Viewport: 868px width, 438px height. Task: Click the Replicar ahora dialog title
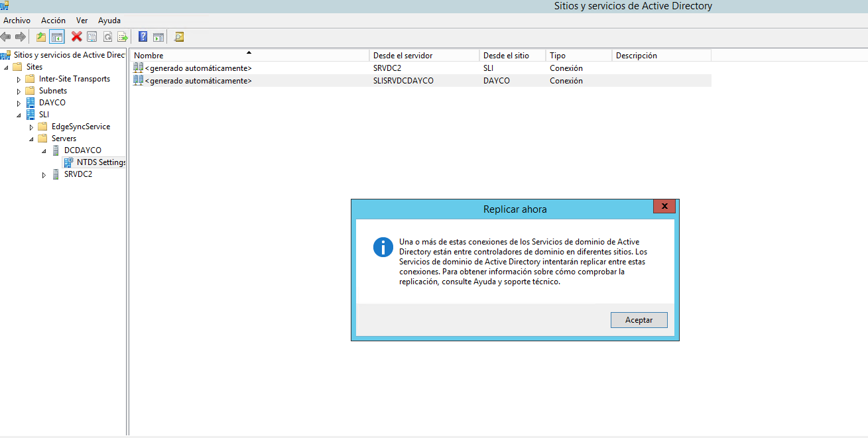[x=515, y=209]
